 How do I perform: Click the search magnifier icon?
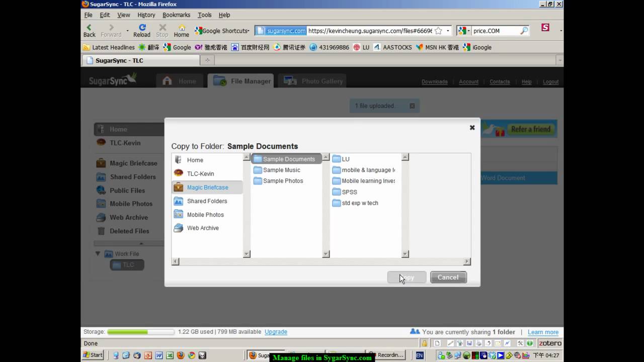[524, 31]
